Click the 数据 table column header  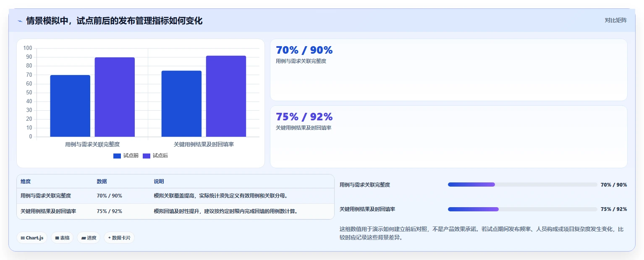tap(102, 182)
